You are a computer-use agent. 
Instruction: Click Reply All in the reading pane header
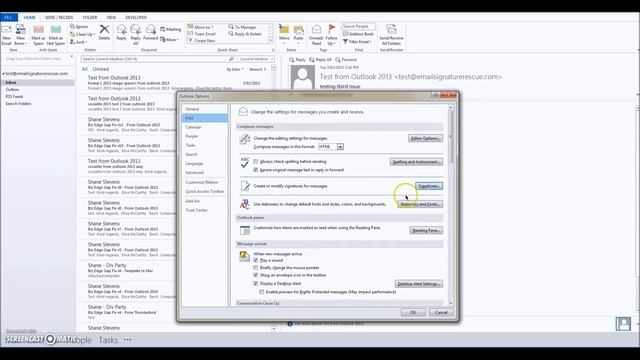tap(320, 60)
